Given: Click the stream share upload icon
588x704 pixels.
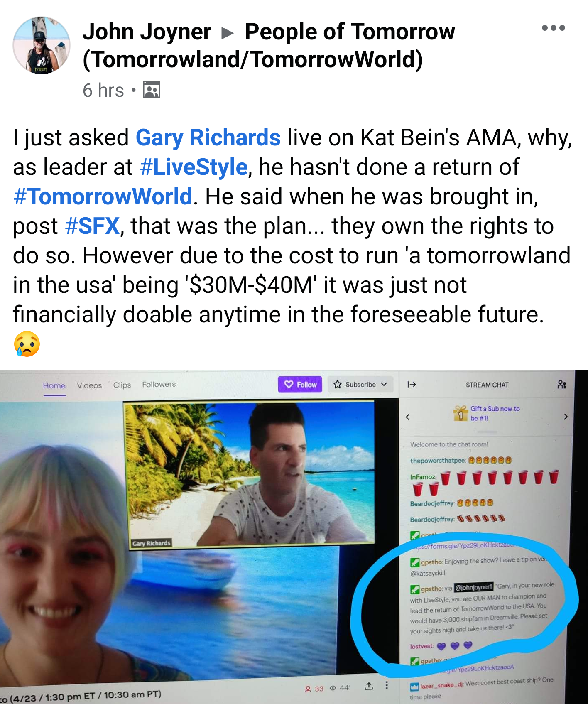Looking at the screenshot, I should coord(369,686).
